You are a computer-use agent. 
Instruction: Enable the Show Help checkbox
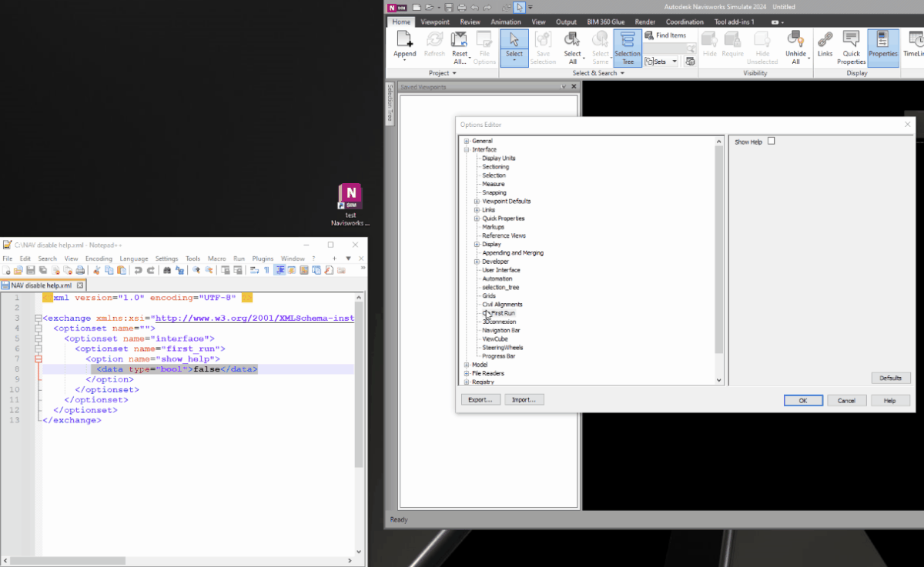coord(771,140)
